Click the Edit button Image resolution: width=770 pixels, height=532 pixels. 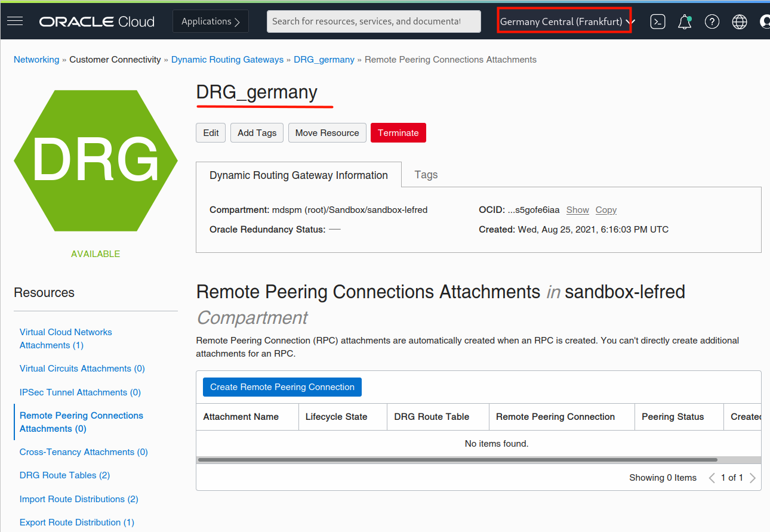click(211, 133)
